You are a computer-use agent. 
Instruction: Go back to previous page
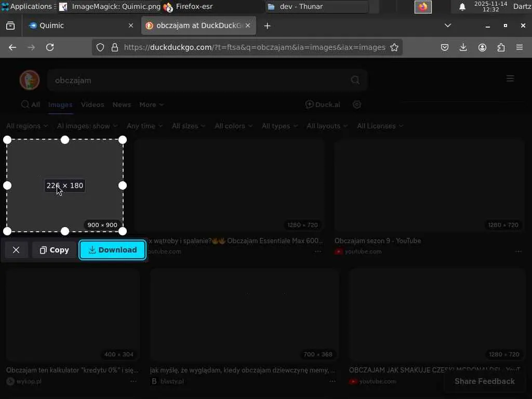pyautogui.click(x=12, y=47)
